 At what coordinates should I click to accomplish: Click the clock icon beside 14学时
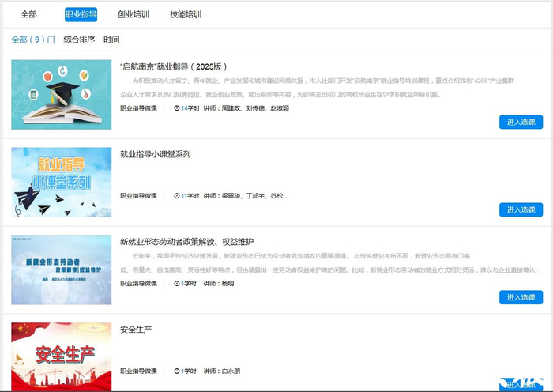[x=177, y=108]
